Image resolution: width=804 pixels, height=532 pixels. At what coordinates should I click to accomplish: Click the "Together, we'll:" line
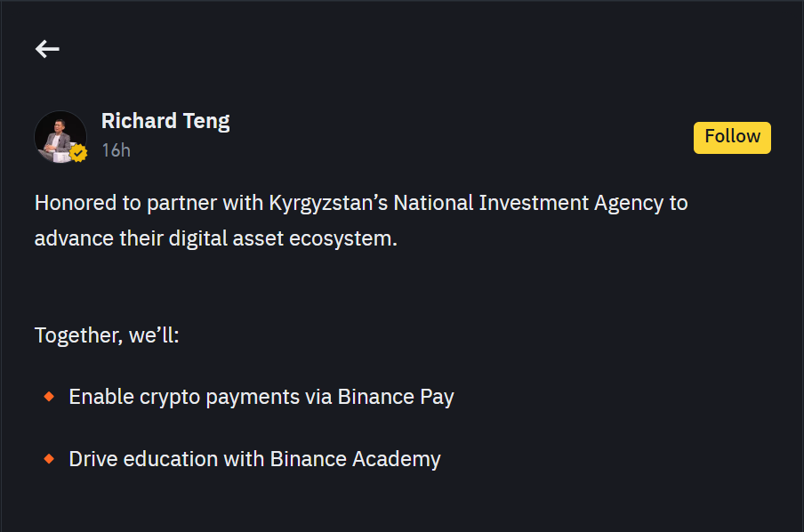[x=107, y=335]
